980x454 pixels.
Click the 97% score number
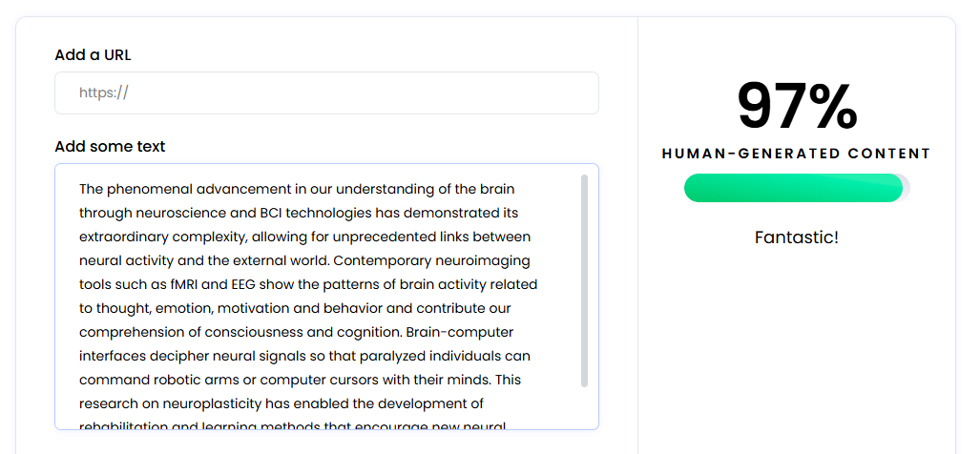[x=797, y=106]
